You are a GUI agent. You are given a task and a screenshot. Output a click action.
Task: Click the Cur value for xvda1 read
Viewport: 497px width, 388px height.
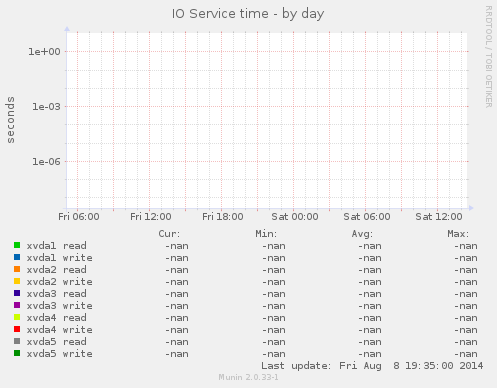tap(177, 246)
